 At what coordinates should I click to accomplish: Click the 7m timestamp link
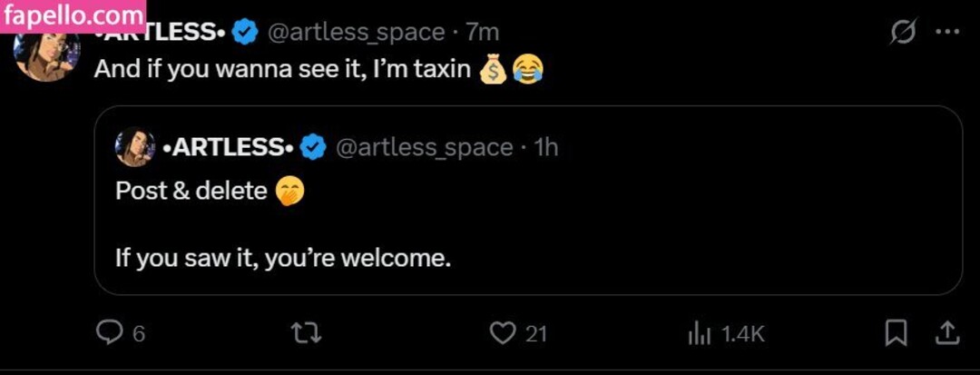click(482, 32)
